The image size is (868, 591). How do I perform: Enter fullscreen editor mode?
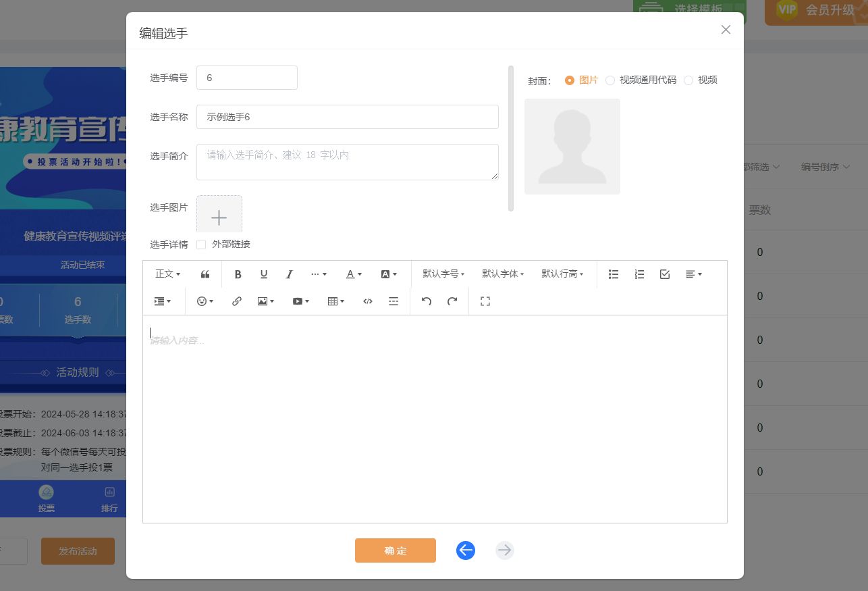click(x=485, y=301)
